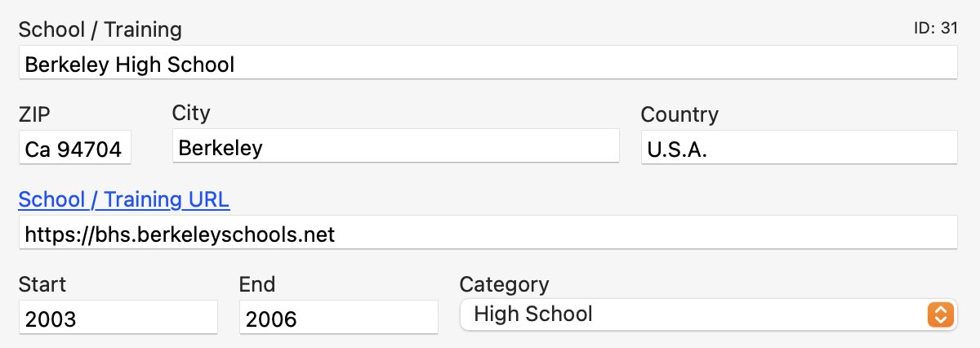The image size is (980, 348).
Task: Click the Start label text
Action: point(42,284)
